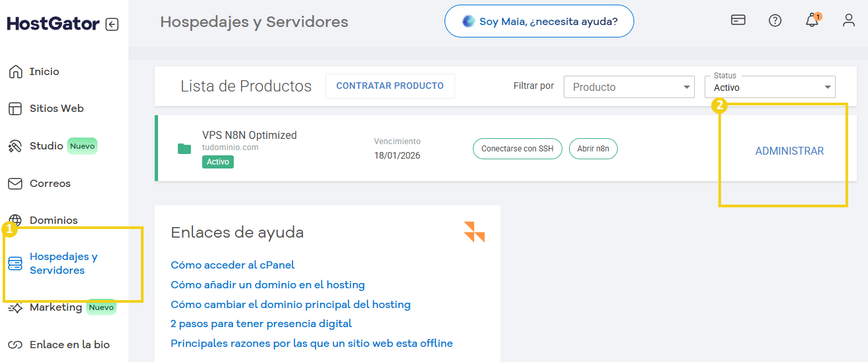Click the Sitios Web layout icon
This screenshot has width=868, height=362.
15,109
